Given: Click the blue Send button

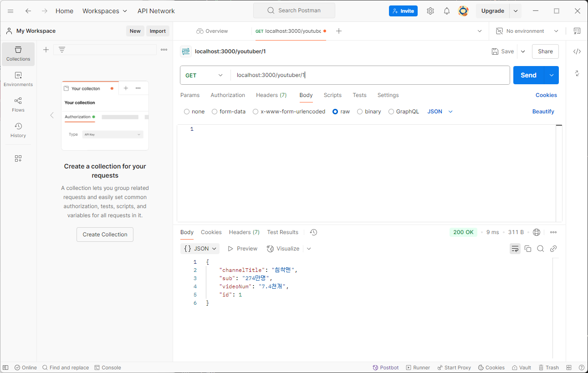Looking at the screenshot, I should [x=528, y=75].
